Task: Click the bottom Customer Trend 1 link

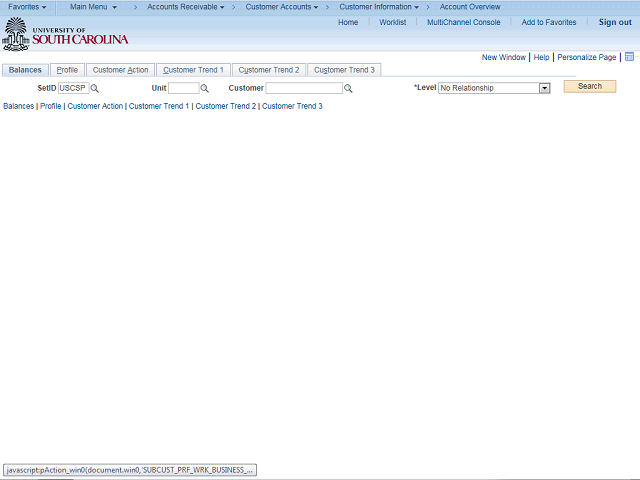Action: pos(159,106)
